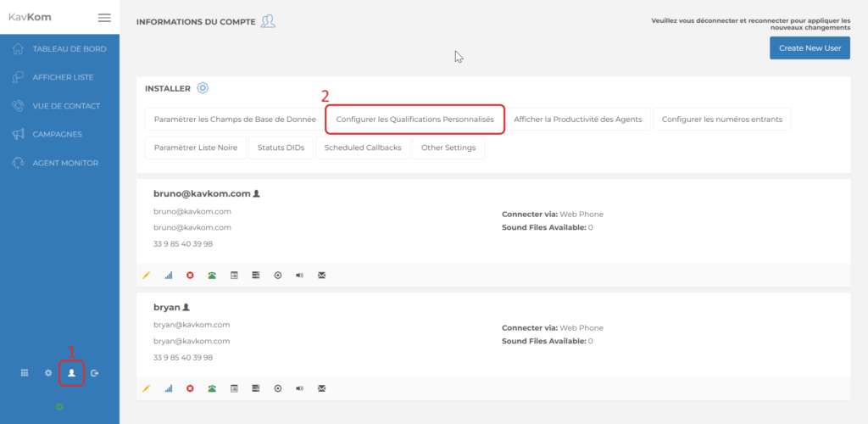
Task: Open the account user icon in sidebar
Action: [72, 372]
